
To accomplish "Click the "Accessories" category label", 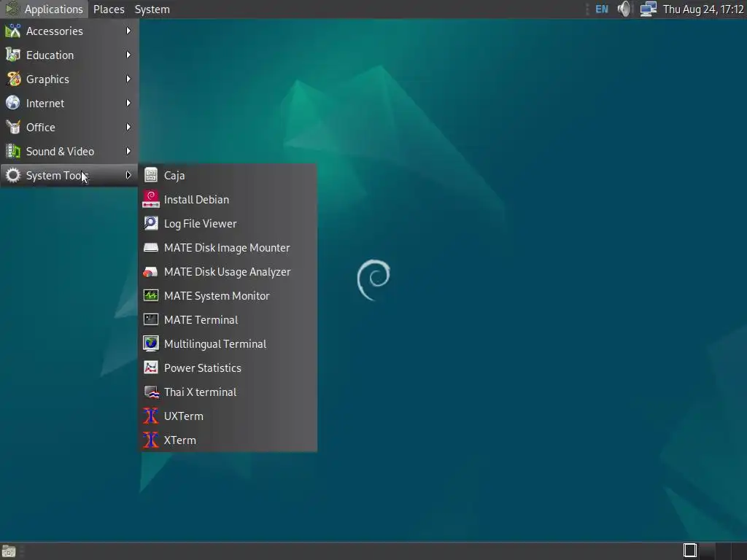I will (54, 31).
